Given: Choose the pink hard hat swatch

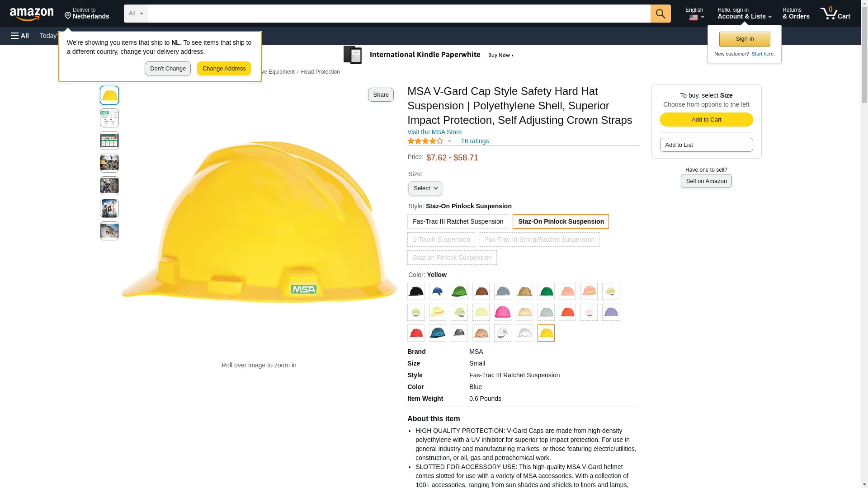Looking at the screenshot, I should [x=502, y=312].
